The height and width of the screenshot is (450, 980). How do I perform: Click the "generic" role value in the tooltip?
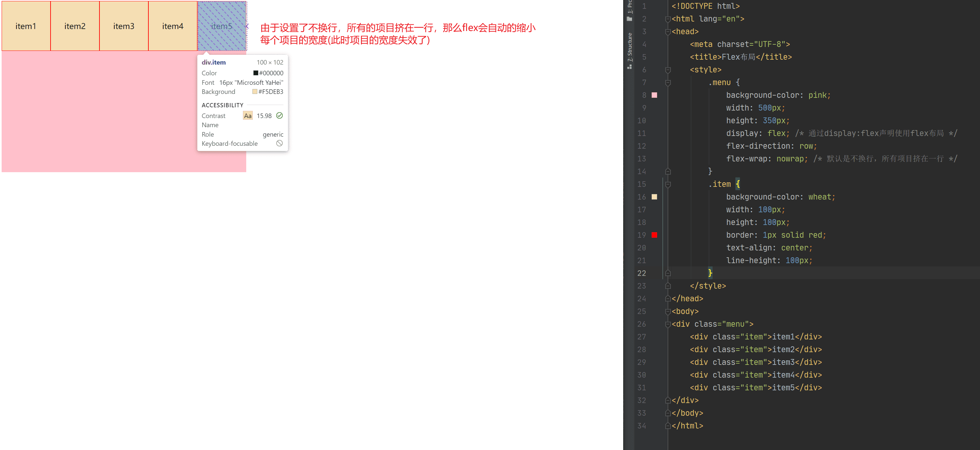[273, 134]
